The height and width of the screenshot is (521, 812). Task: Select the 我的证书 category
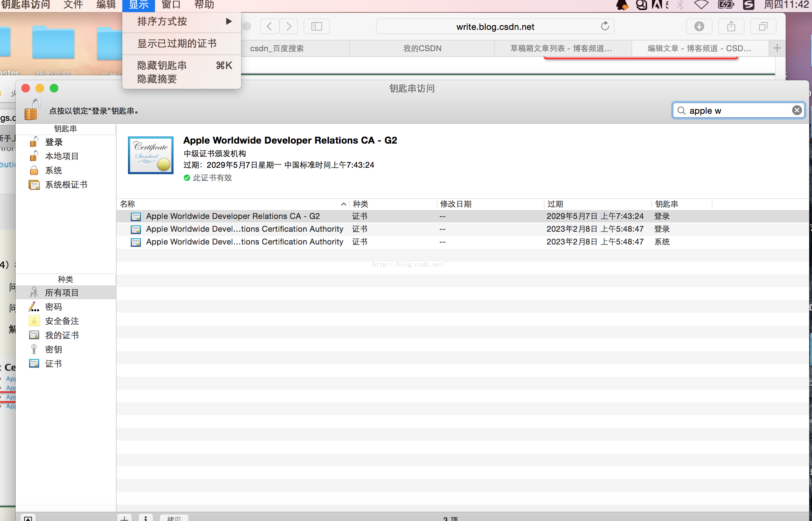point(66,335)
